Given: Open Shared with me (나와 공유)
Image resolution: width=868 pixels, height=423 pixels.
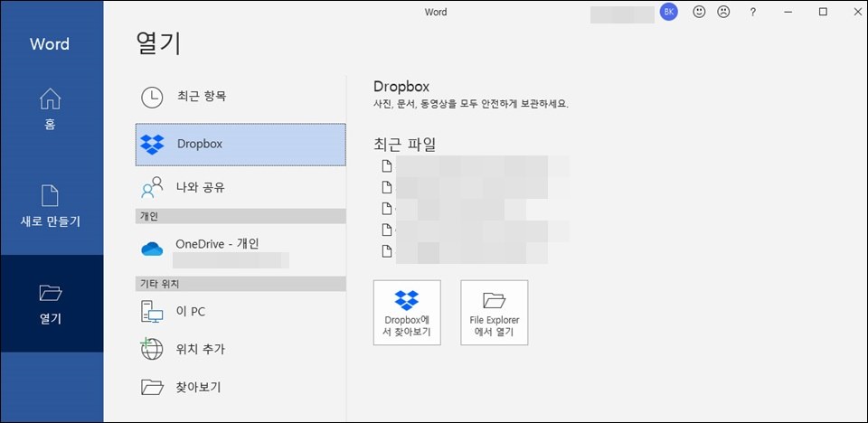Looking at the screenshot, I should pyautogui.click(x=241, y=188).
